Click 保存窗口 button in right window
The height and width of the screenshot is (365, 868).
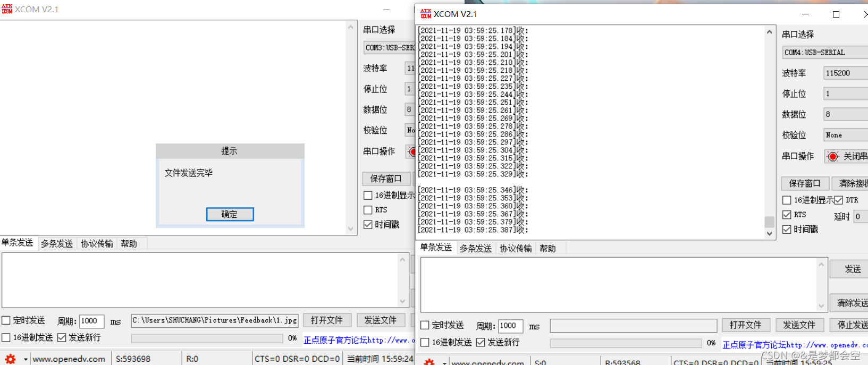click(x=805, y=183)
